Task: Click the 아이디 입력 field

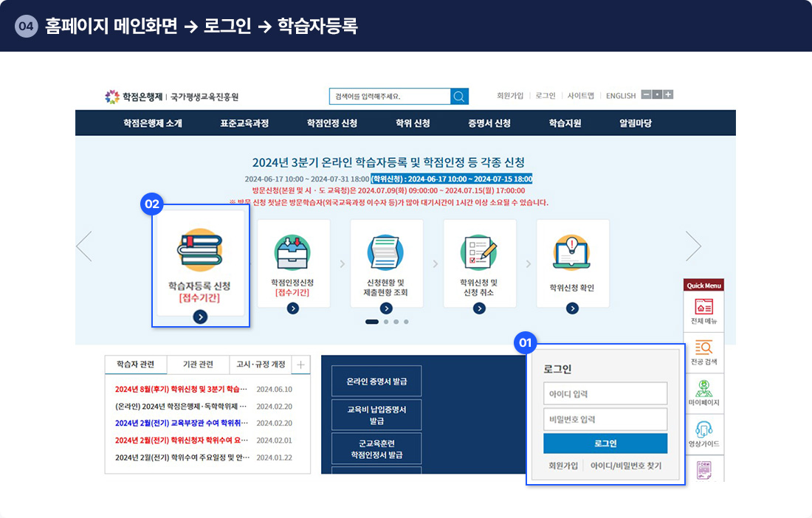Action: (x=605, y=393)
